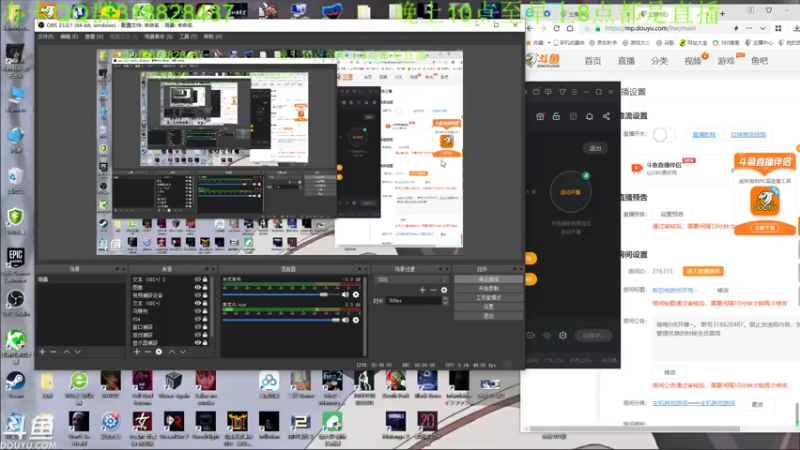The width and height of the screenshot is (800, 450).
Task: Reload the browser page
Action: pos(557,28)
